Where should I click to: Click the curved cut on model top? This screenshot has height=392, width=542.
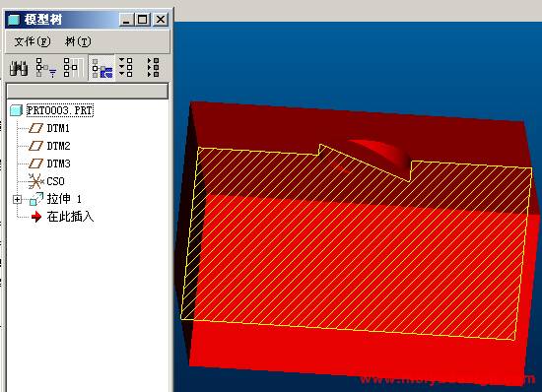(379, 152)
